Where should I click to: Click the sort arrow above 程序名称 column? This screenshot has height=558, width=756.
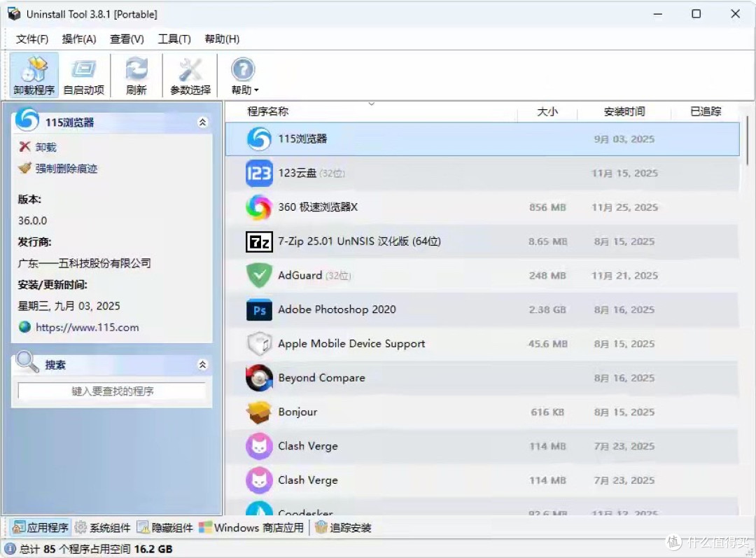point(371,104)
